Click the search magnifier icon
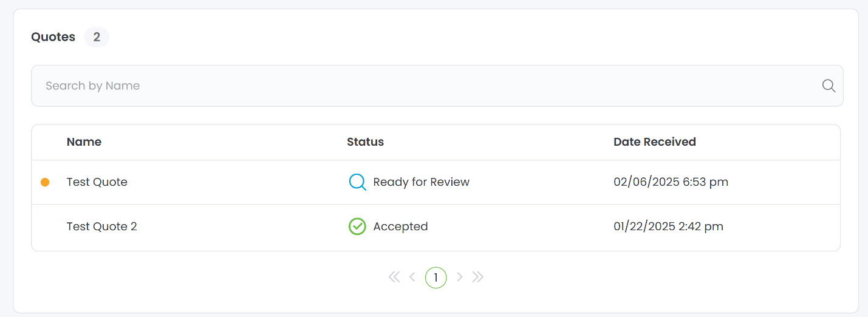This screenshot has height=317, width=868. [829, 86]
